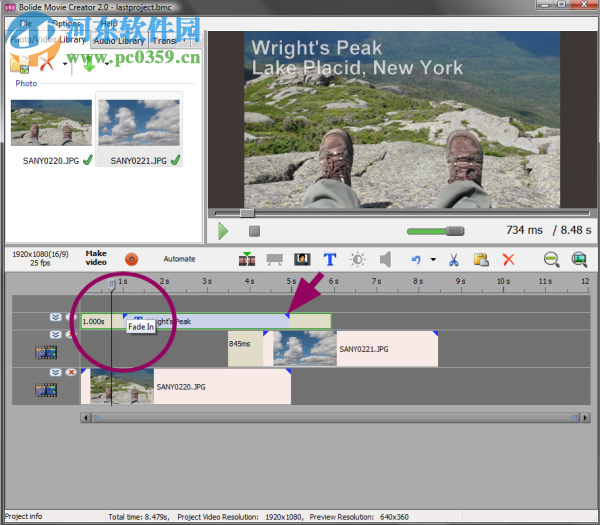Click the add media folder icon
The height and width of the screenshot is (525, 600).
coord(20,64)
